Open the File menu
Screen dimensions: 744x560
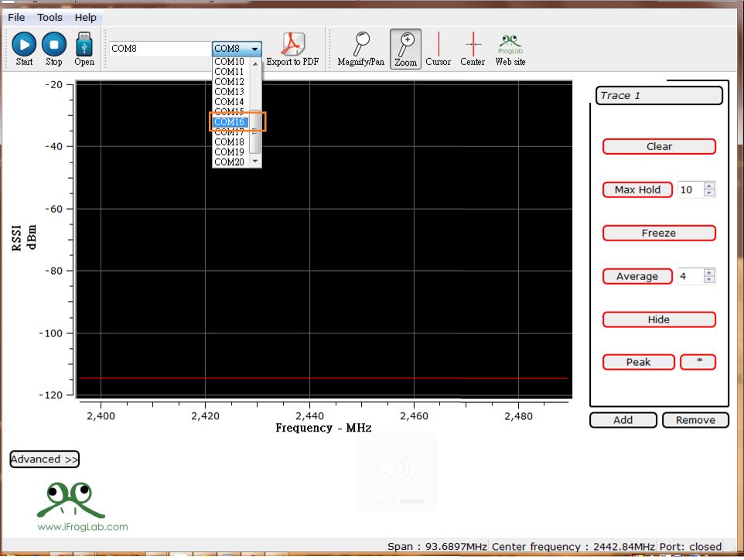tap(16, 17)
